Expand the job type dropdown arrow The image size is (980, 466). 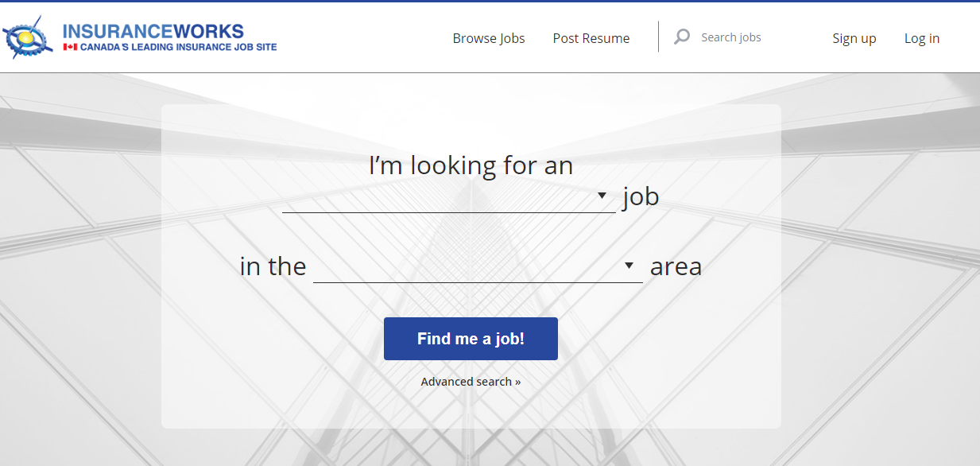602,196
